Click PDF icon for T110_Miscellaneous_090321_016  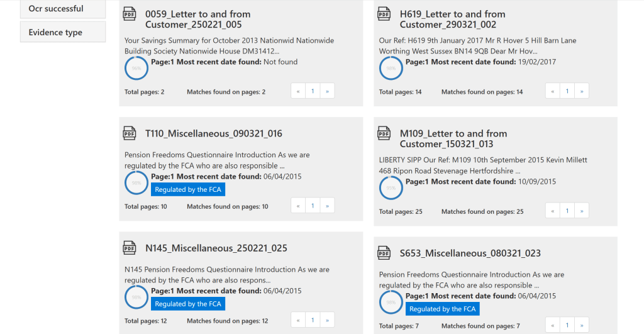130,133
